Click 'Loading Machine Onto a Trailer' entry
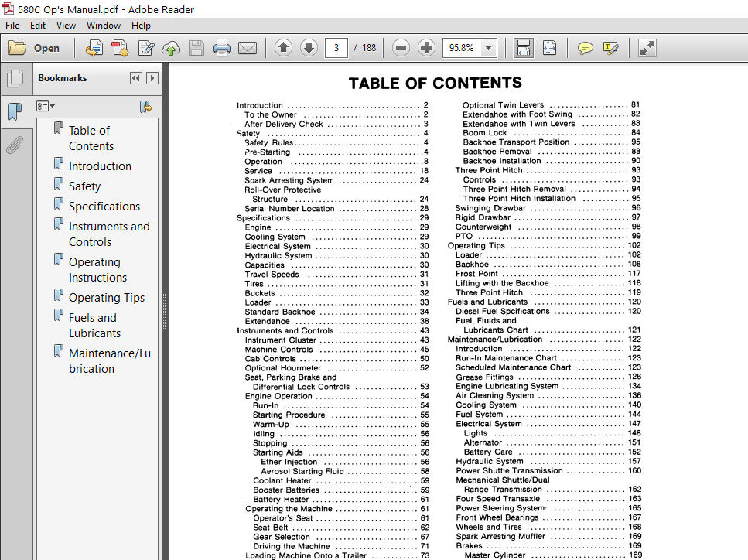Screen dimensions: 748x560 coord(337,555)
